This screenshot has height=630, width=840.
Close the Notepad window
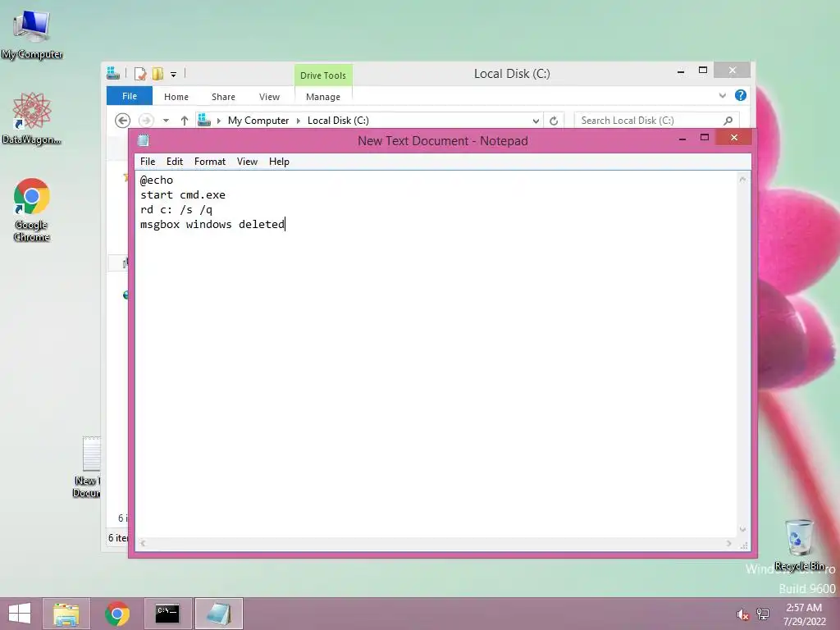734,138
